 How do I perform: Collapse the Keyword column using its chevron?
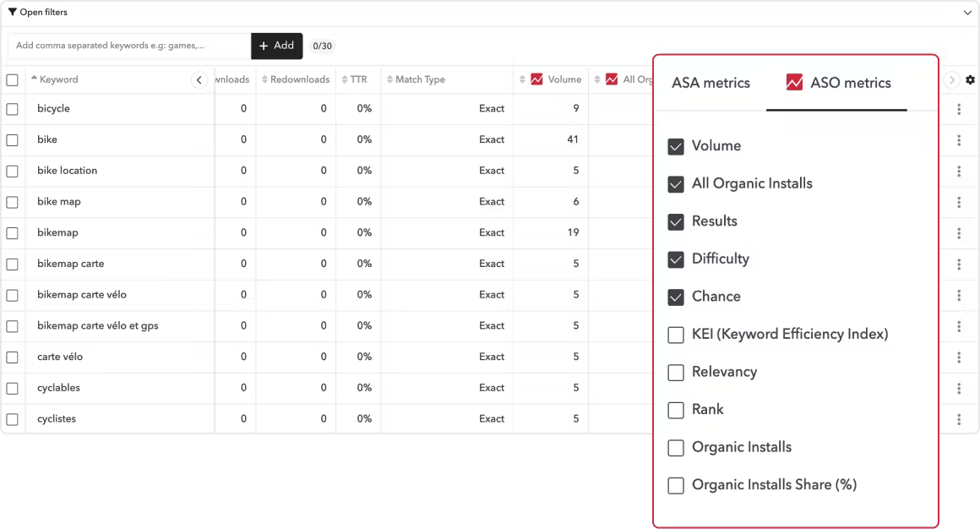[x=199, y=79]
